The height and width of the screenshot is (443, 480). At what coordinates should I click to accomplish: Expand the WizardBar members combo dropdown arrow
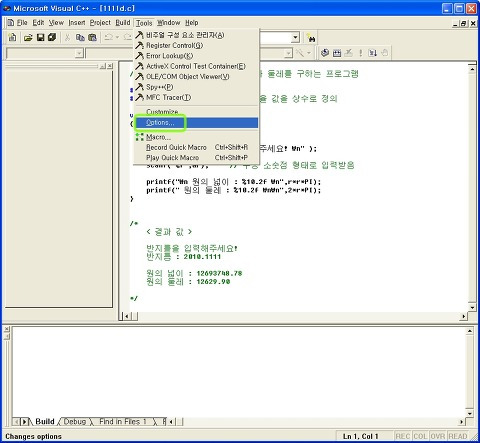[289, 53]
